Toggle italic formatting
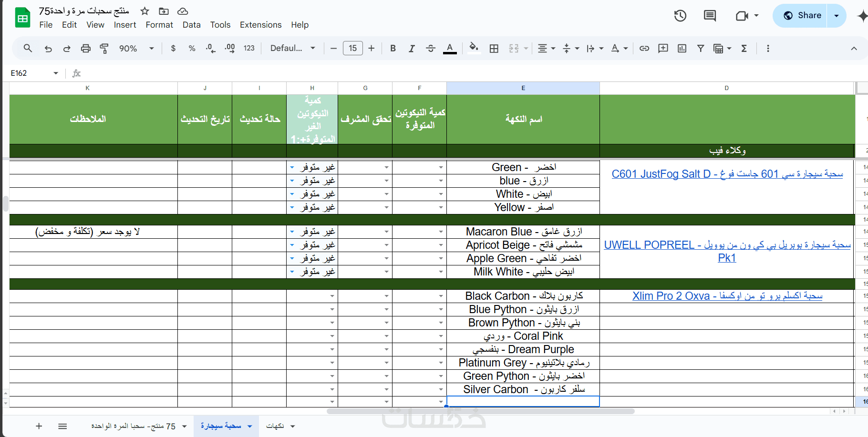Viewport: 868px width, 437px height. 412,48
